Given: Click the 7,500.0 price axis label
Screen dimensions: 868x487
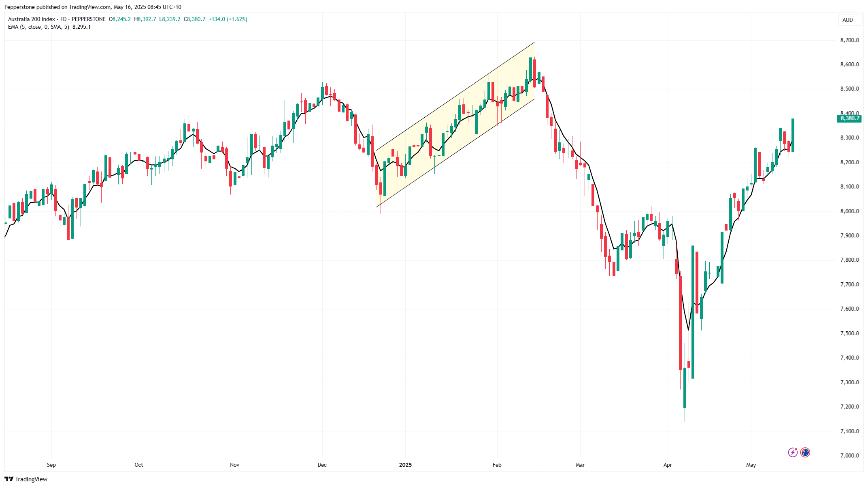Looking at the screenshot, I should 849,333.
